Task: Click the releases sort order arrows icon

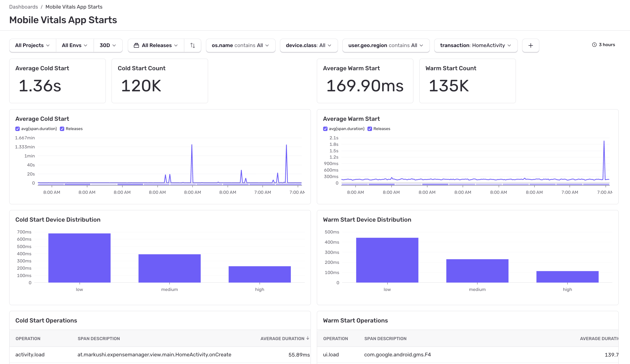Action: click(192, 45)
